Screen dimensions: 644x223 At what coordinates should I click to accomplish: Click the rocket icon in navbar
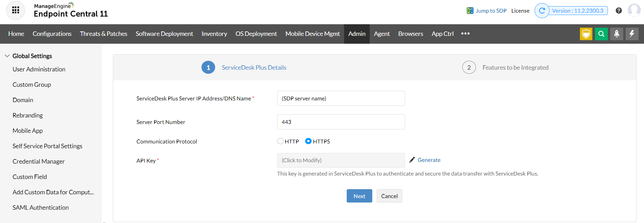pyautogui.click(x=616, y=34)
